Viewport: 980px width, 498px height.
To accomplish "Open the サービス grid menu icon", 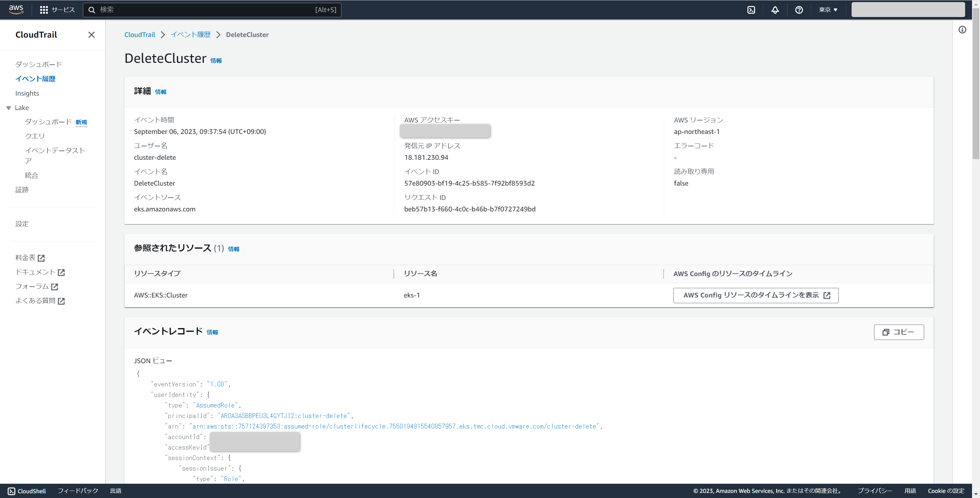I will [x=44, y=10].
